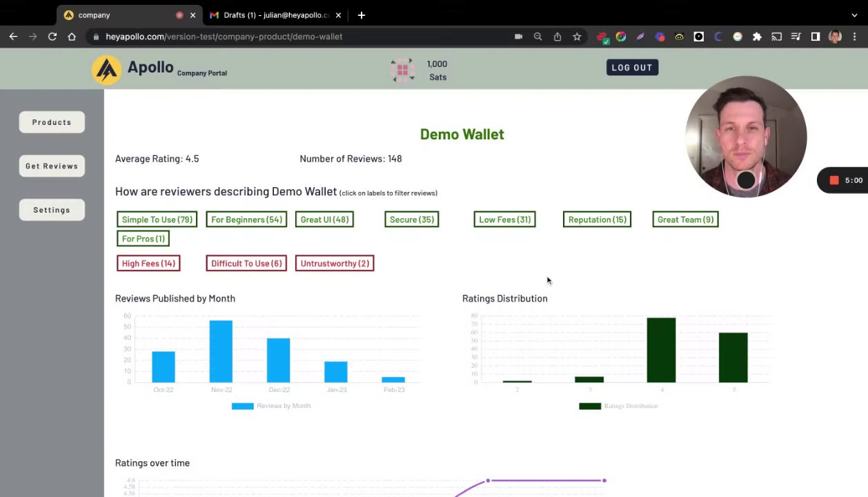The height and width of the screenshot is (497, 868).
Task: Filter reviews by Secure (35)
Action: 412,220
